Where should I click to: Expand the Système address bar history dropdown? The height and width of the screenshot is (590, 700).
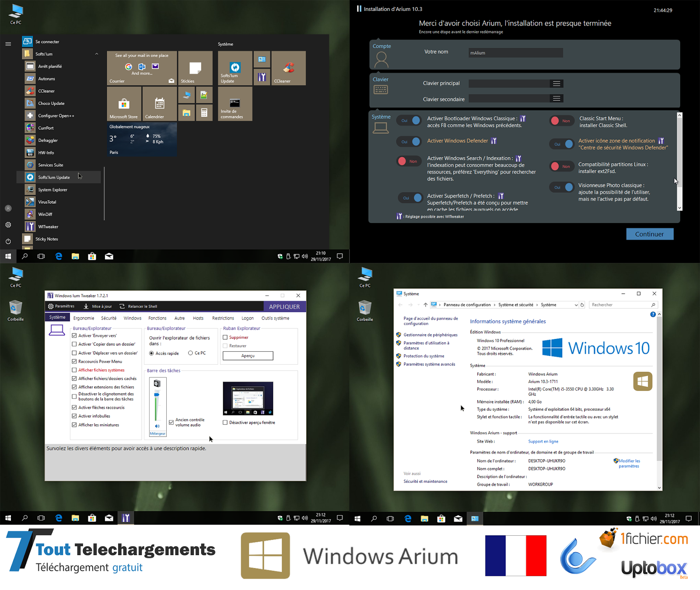tap(576, 305)
